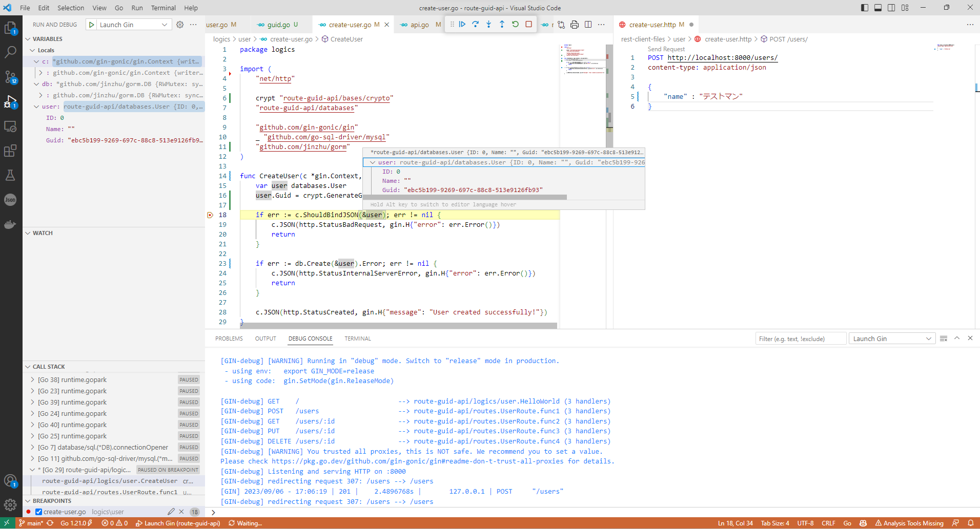
Task: Click the debug console filter input
Action: (800, 338)
